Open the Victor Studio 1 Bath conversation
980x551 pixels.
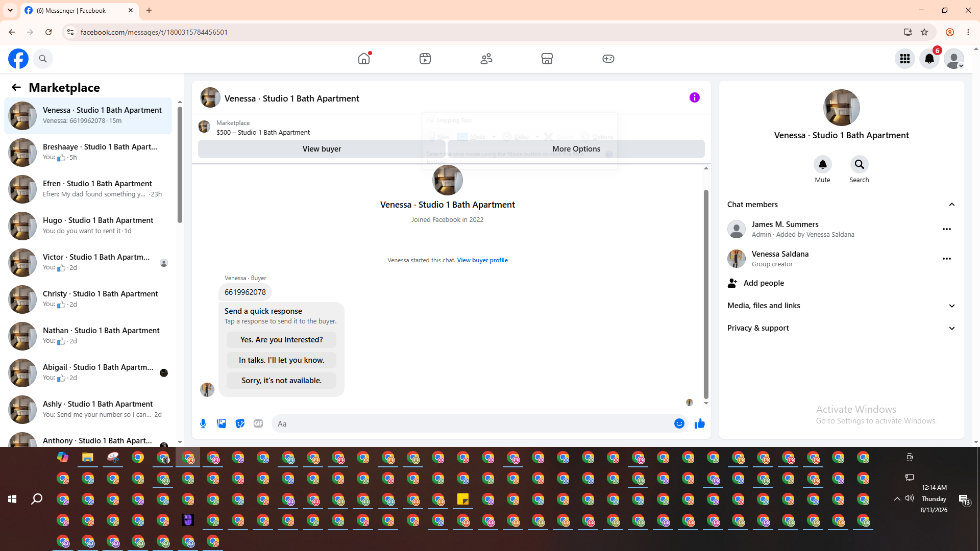pyautogui.click(x=88, y=262)
